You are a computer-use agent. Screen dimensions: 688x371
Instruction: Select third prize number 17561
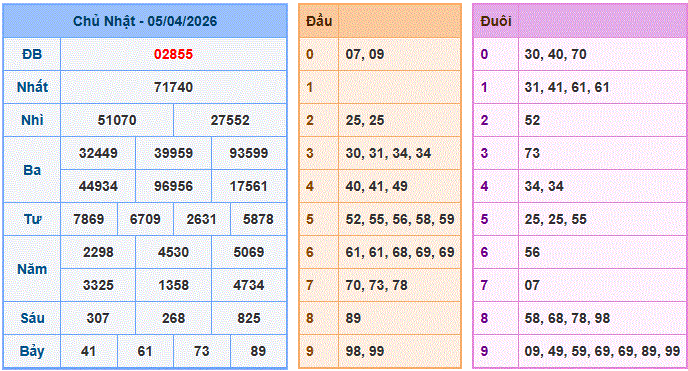click(x=249, y=186)
